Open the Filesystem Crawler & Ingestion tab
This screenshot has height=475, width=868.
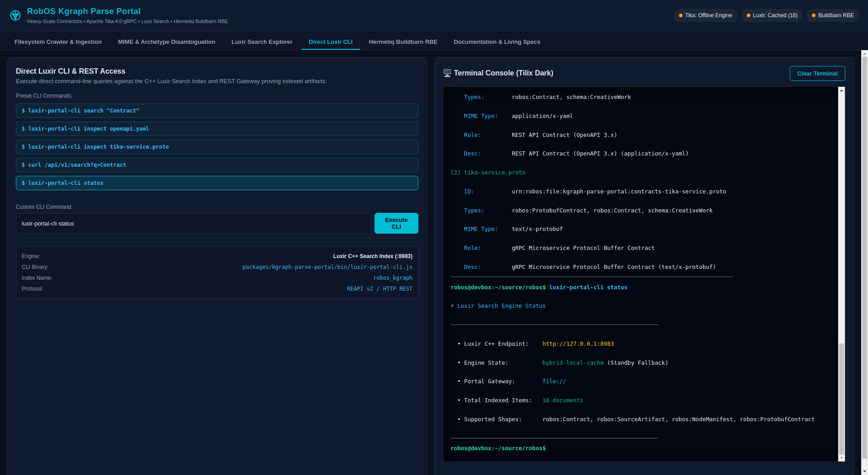coord(58,42)
